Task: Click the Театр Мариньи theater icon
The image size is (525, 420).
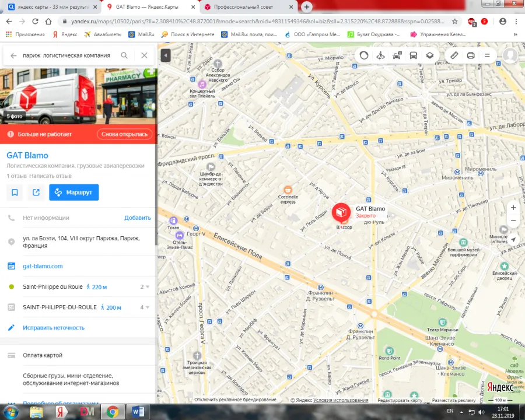Action: (442, 322)
